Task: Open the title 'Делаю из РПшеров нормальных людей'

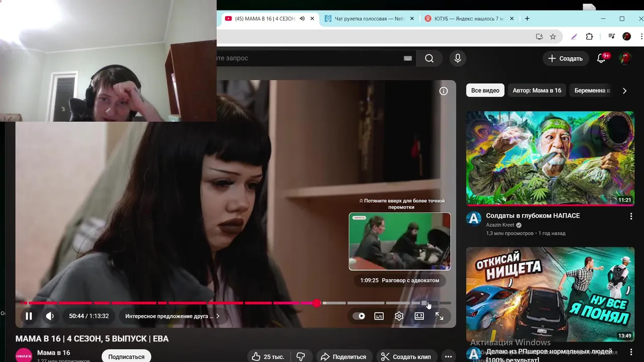Action: [549, 352]
